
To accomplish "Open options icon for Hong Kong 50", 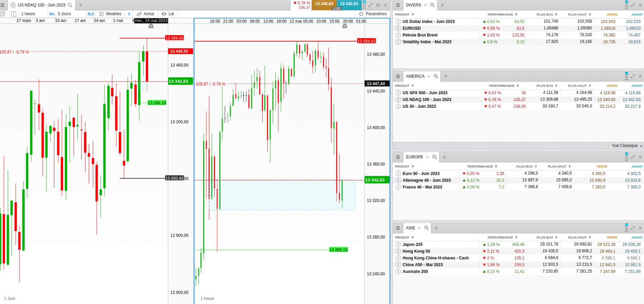I will tap(398, 251).
